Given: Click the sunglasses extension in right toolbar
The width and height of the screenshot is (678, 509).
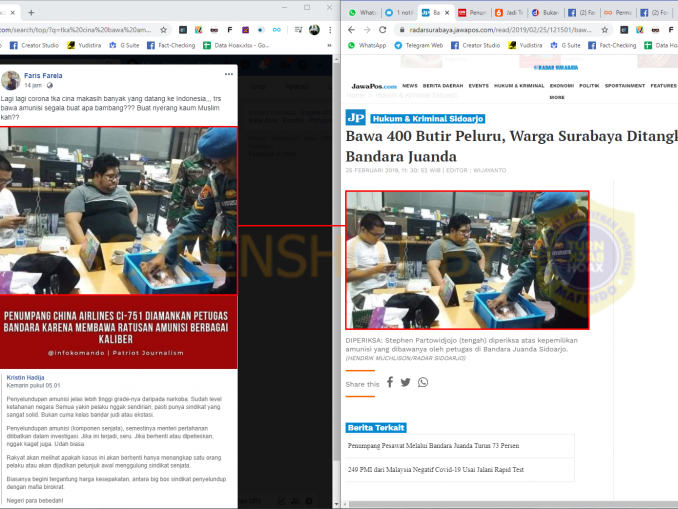Looking at the screenshot, I should coord(655,30).
